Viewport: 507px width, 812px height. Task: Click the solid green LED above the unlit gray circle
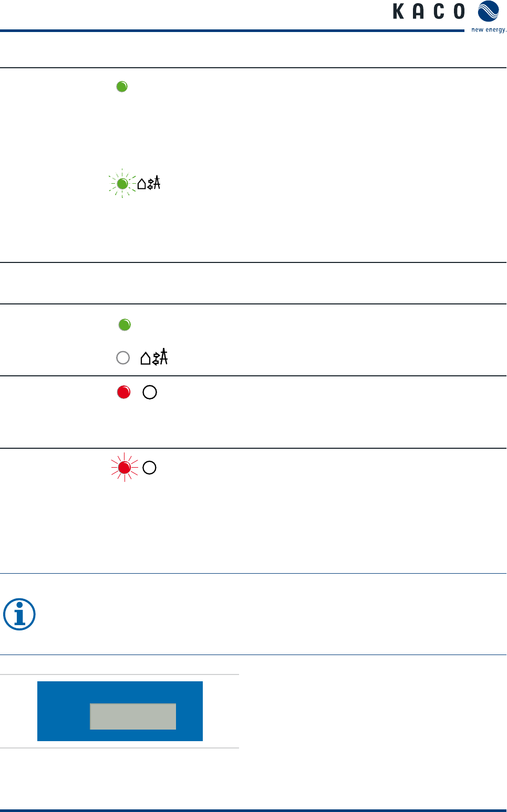[x=125, y=325]
